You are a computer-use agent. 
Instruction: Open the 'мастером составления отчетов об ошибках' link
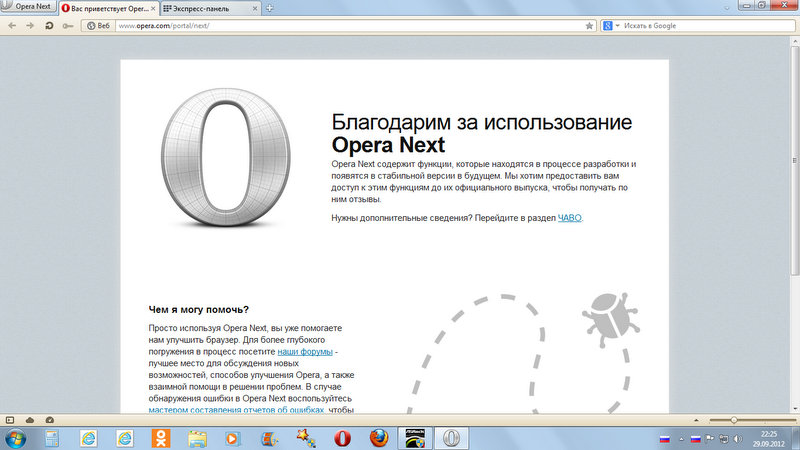pos(236,410)
